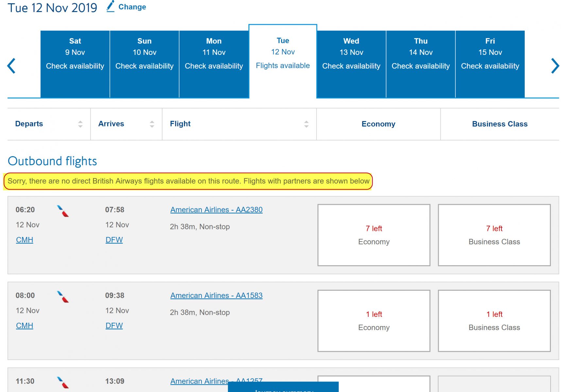Click the Economy column header

click(379, 124)
